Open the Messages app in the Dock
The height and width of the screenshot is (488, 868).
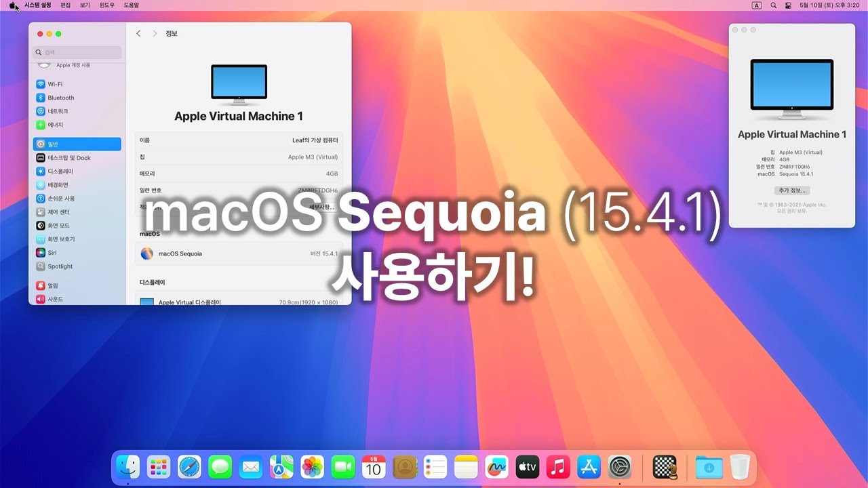(220, 467)
